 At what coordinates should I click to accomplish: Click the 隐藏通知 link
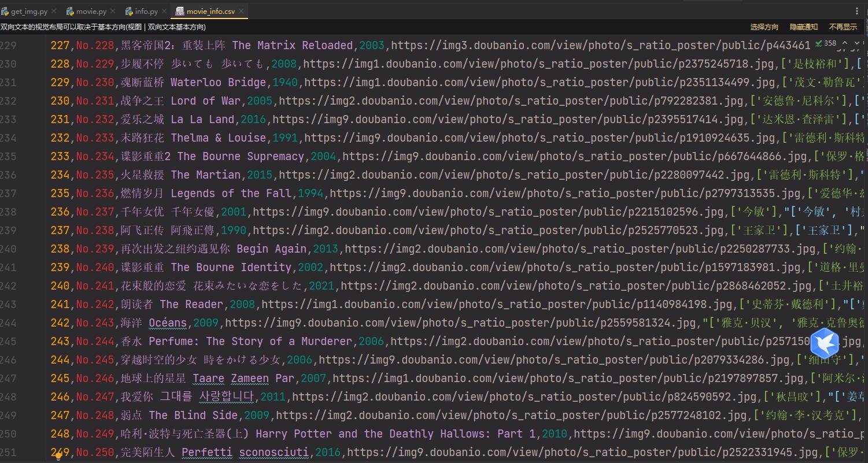(x=804, y=27)
